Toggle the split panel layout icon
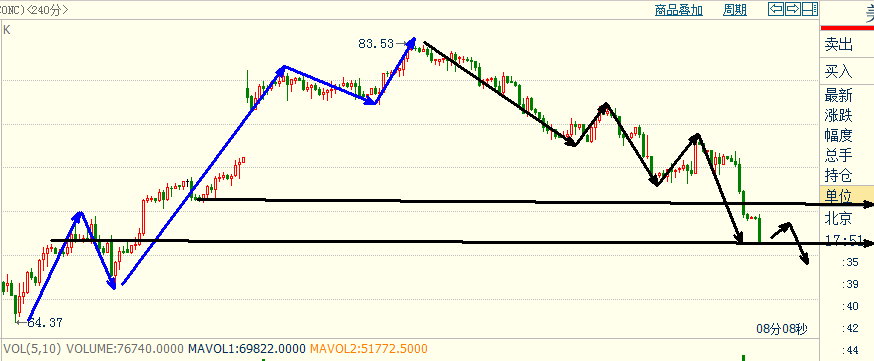The width and height of the screenshot is (874, 361). pos(810,9)
